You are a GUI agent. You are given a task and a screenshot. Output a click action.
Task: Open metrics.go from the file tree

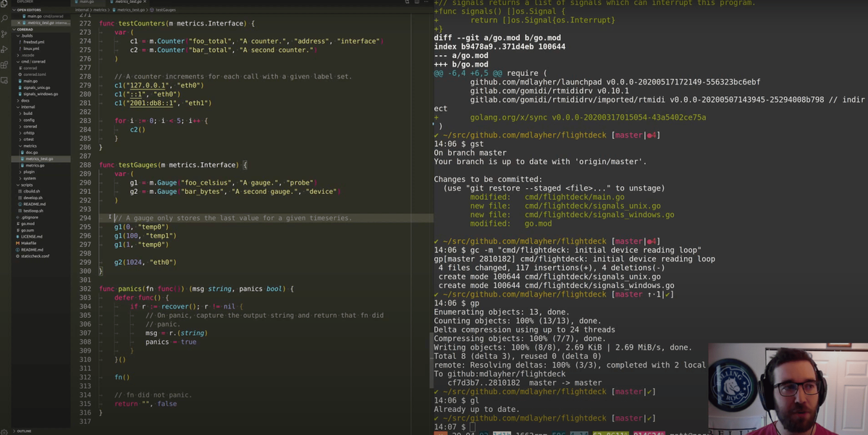(x=35, y=166)
